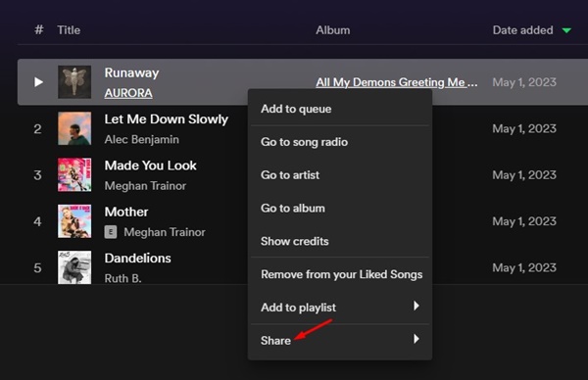The height and width of the screenshot is (380, 588).
Task: Open All My Demons Greeting Me album link
Action: 397,82
